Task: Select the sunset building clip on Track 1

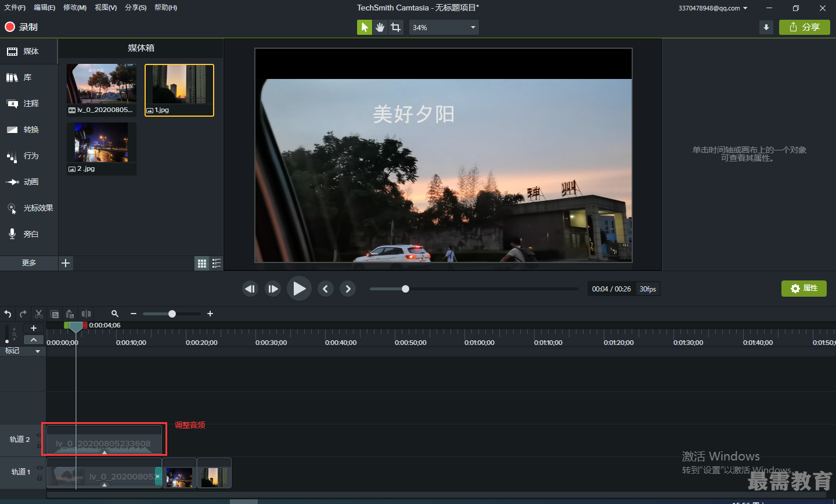Action: 214,473
